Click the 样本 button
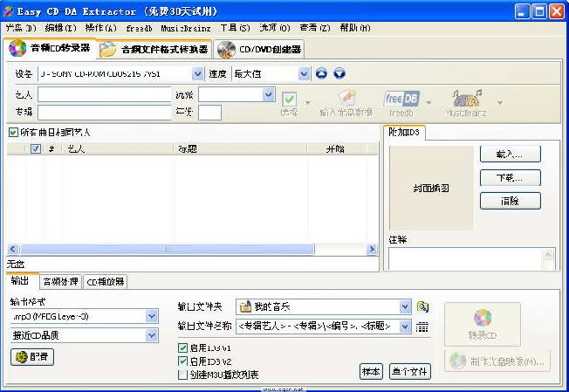Screen dimensions: 569x392 point(371,372)
